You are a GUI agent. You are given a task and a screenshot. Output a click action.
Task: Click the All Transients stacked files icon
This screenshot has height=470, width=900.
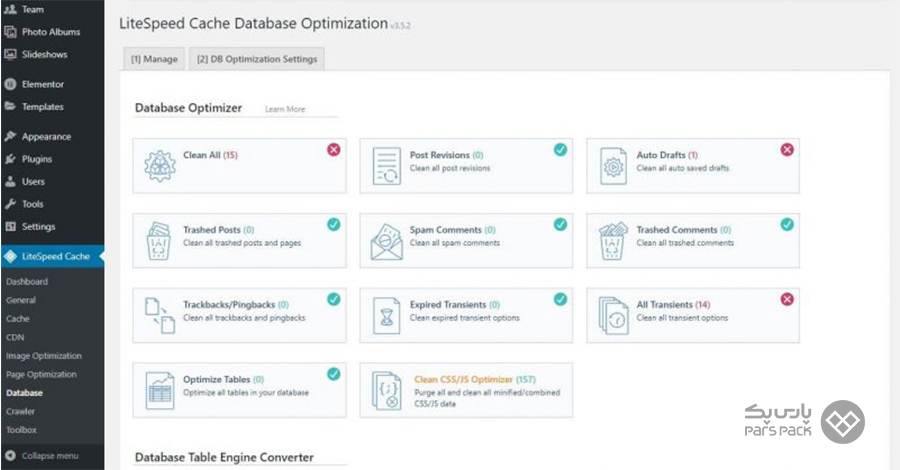tap(613, 316)
